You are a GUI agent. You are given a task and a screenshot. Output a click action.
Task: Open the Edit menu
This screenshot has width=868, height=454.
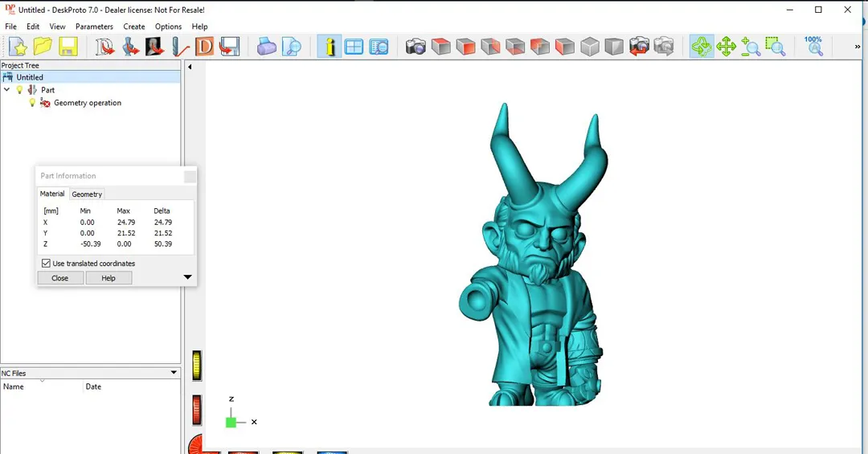[33, 27]
